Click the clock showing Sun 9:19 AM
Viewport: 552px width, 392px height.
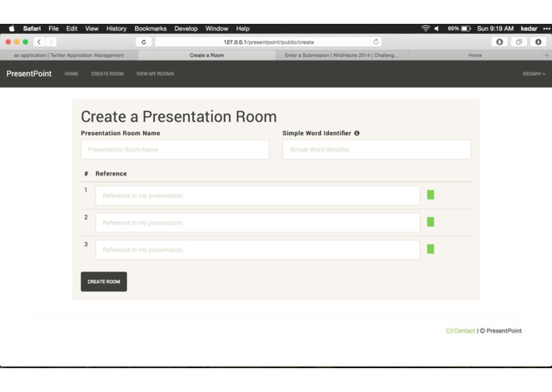coord(495,29)
